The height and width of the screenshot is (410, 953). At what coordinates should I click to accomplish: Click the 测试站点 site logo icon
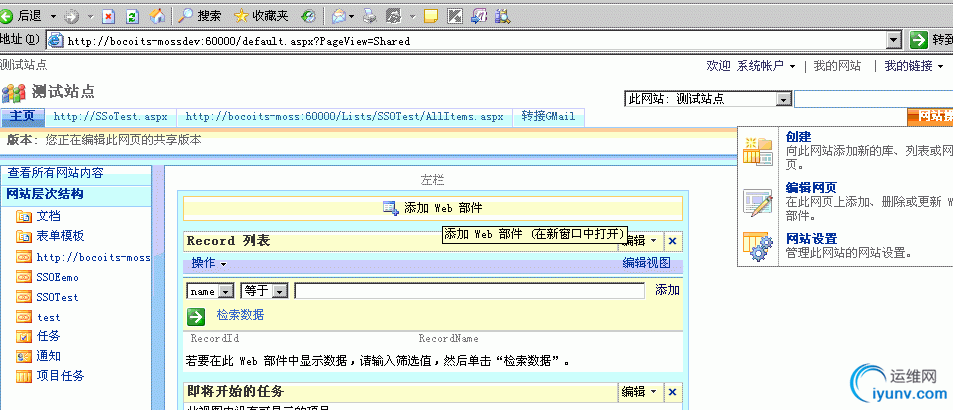pos(13,93)
